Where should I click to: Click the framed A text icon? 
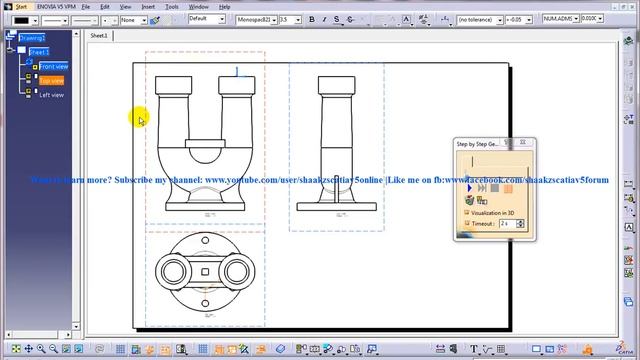pyautogui.click(x=407, y=19)
